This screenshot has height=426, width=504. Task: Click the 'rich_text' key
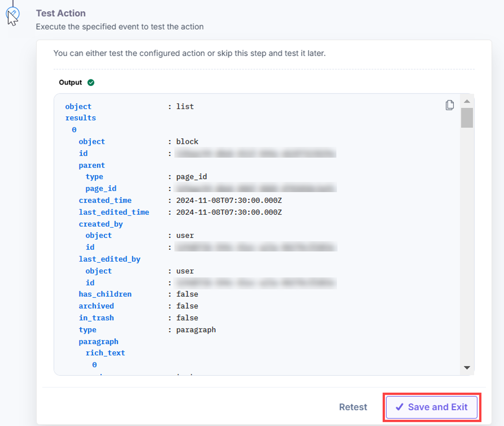pos(105,353)
